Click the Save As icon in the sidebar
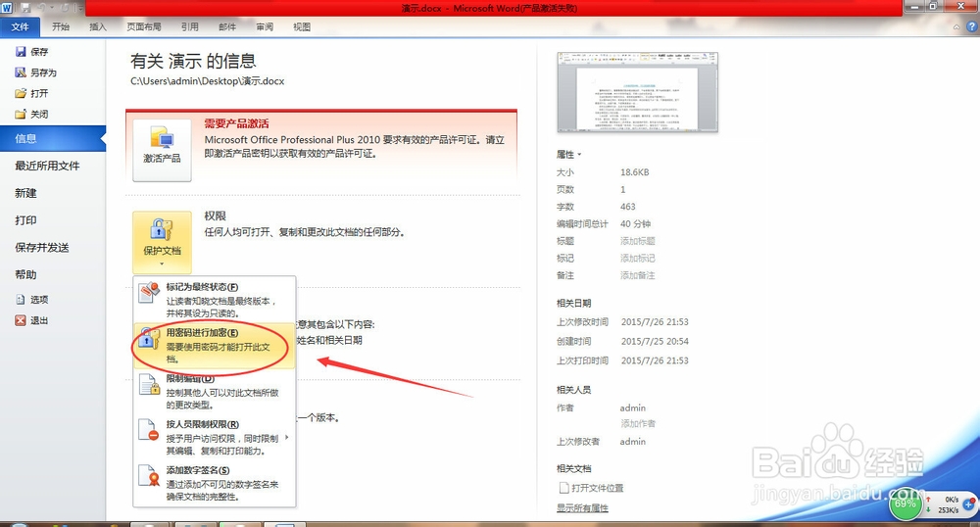The image size is (980, 527). tap(21, 72)
